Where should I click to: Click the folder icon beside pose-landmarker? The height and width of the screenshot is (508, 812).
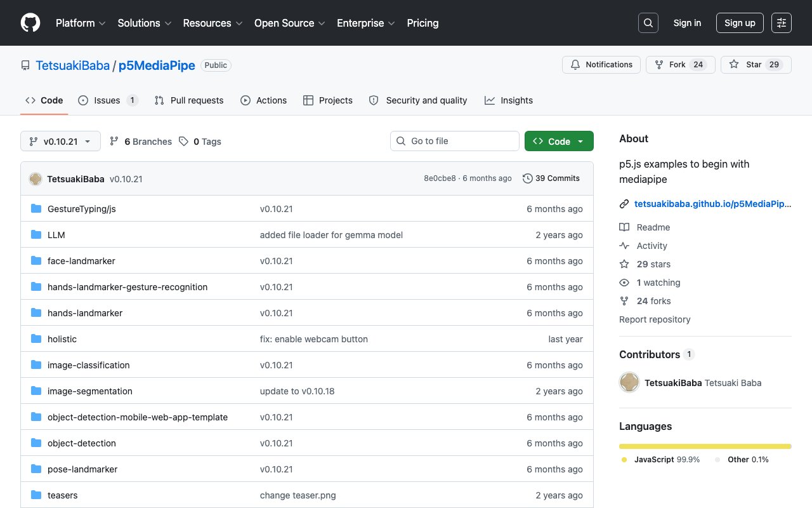coord(36,469)
